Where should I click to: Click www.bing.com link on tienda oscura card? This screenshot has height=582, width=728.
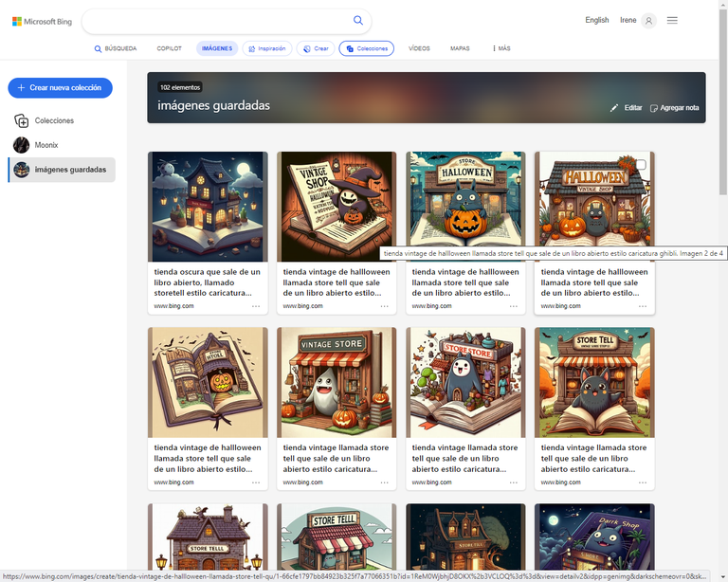coord(173,306)
